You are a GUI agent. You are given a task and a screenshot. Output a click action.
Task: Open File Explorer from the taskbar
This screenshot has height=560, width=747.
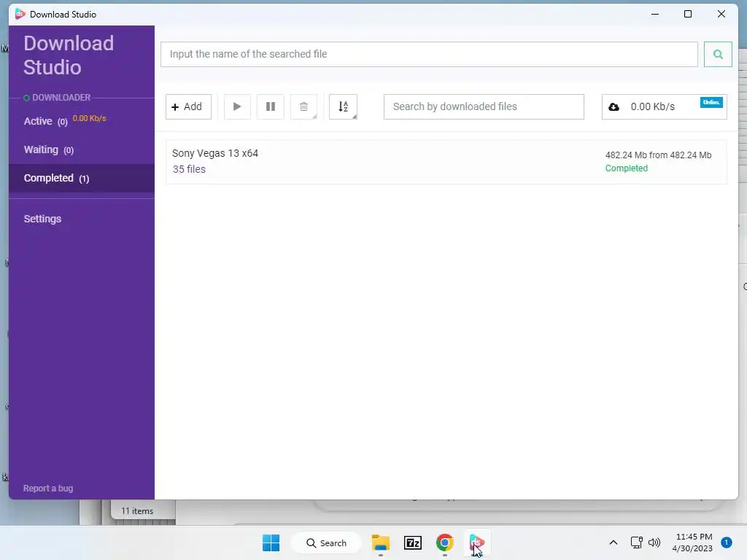(381, 542)
